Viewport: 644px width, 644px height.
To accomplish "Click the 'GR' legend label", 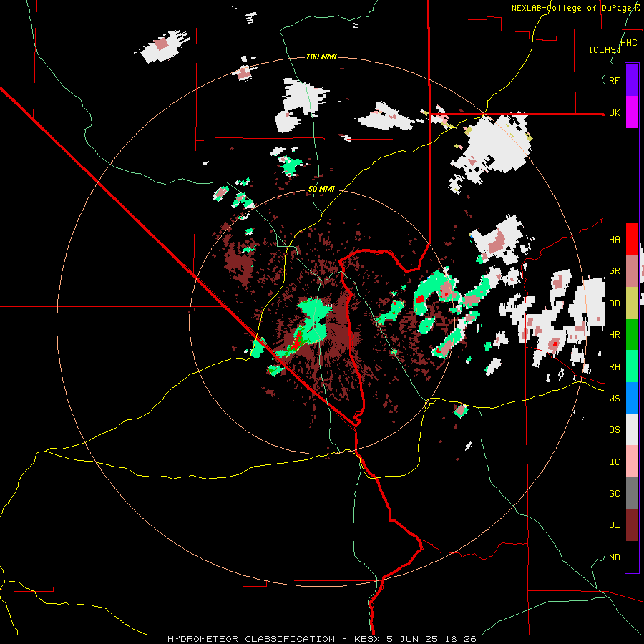I will click(x=614, y=271).
